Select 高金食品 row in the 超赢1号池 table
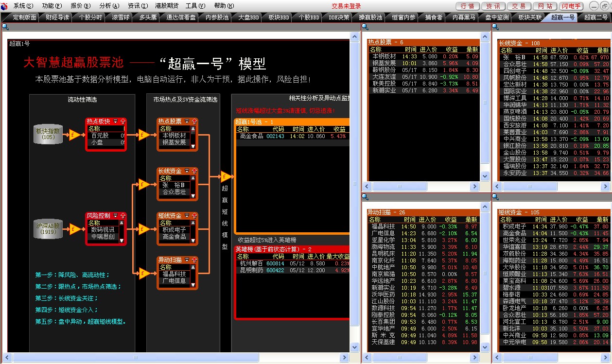The image size is (612, 364). 292,136
